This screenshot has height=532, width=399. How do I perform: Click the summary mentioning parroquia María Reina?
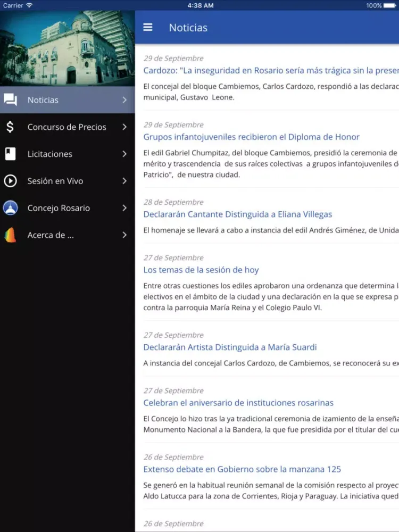(x=271, y=297)
